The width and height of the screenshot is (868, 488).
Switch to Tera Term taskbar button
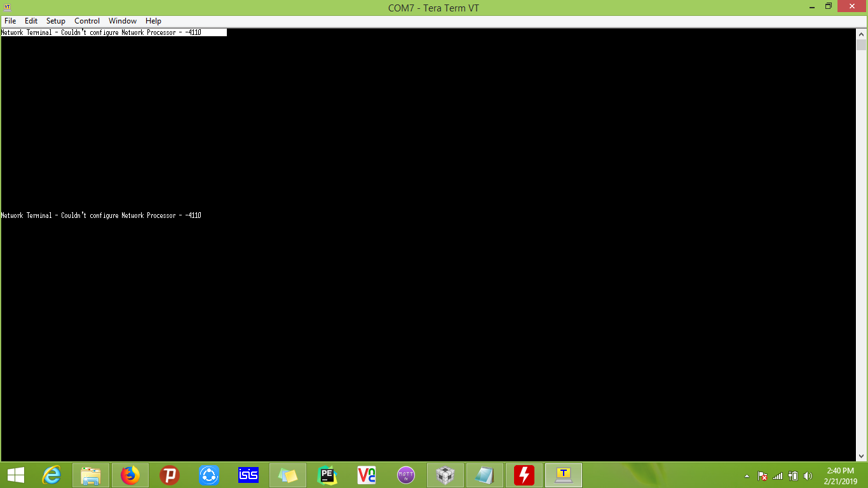(564, 475)
